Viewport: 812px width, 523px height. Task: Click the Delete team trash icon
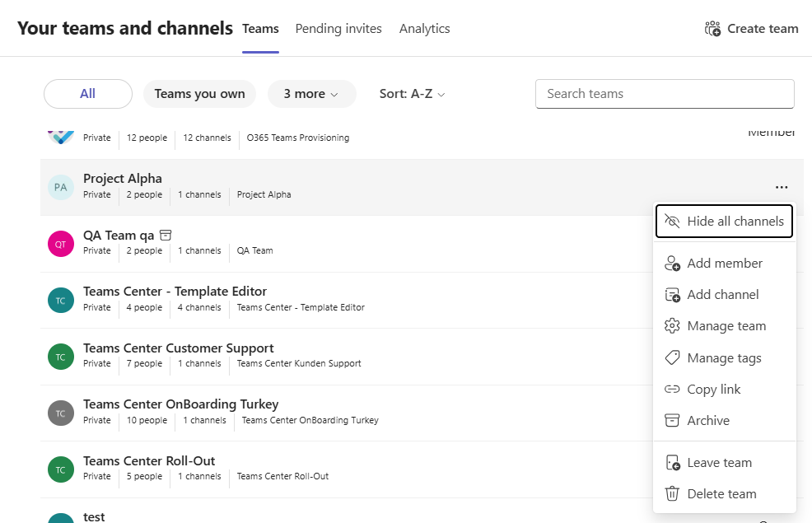(x=672, y=494)
